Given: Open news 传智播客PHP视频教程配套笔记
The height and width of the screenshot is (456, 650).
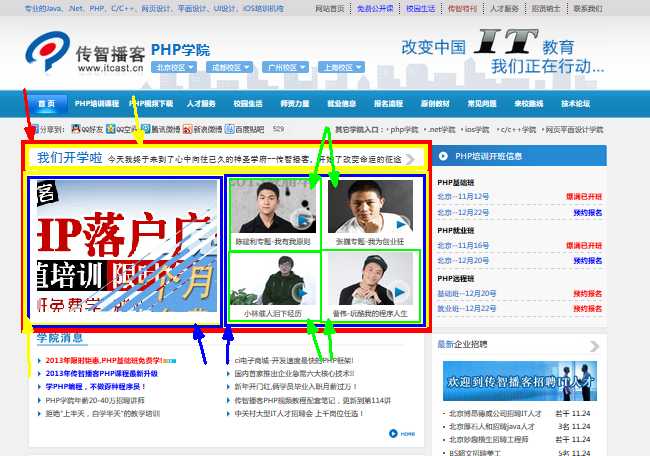Looking at the screenshot, I should tap(313, 400).
